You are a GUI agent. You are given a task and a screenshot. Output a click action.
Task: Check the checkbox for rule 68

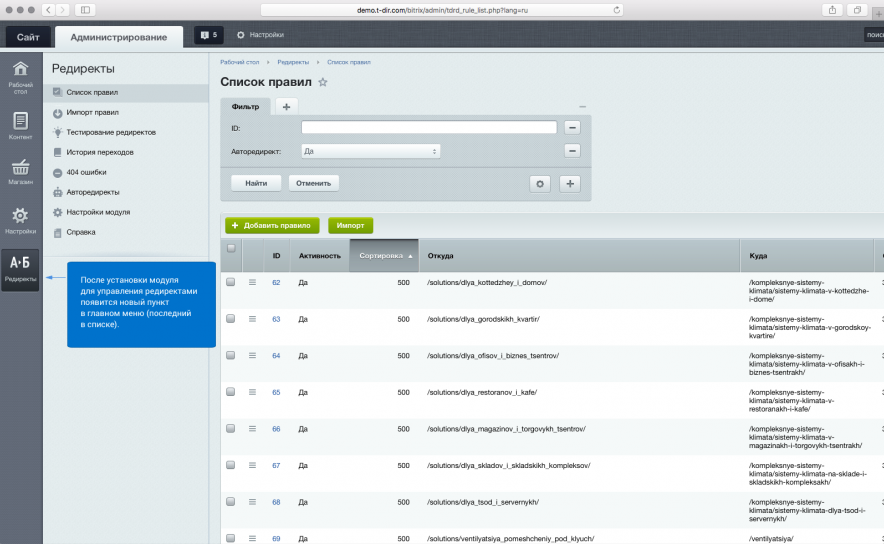pos(231,502)
